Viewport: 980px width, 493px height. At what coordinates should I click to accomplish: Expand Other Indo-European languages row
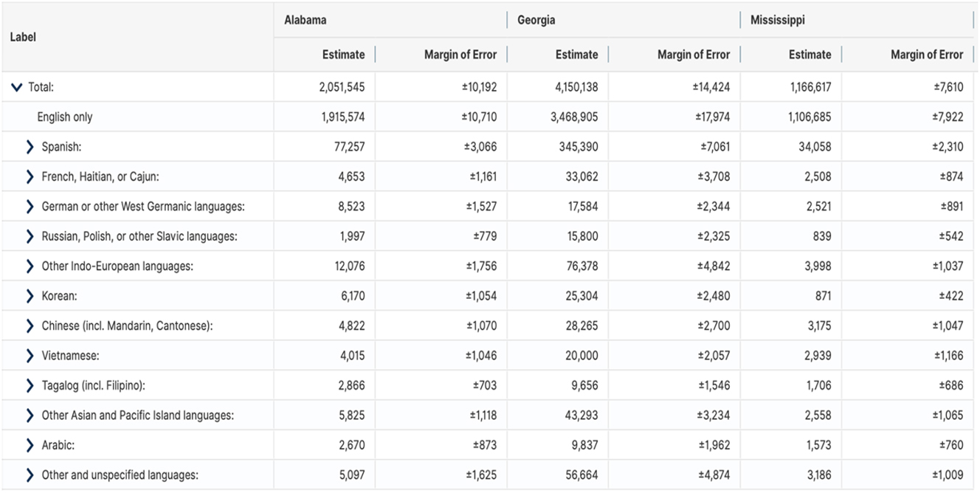[30, 266]
